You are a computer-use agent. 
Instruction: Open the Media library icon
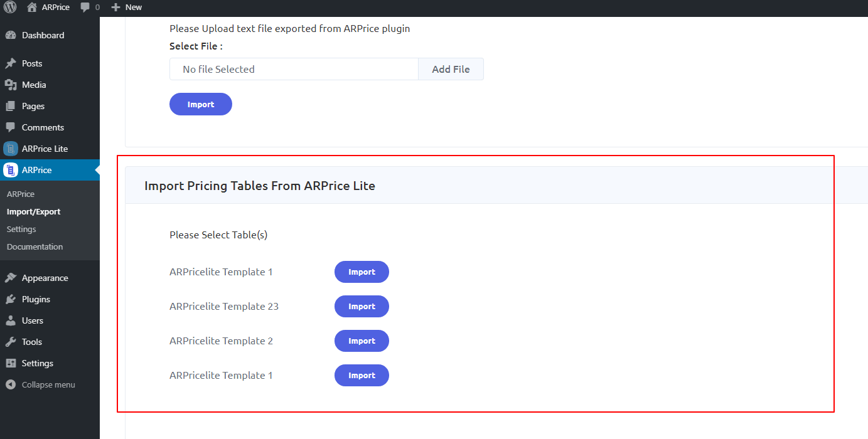[x=10, y=85]
